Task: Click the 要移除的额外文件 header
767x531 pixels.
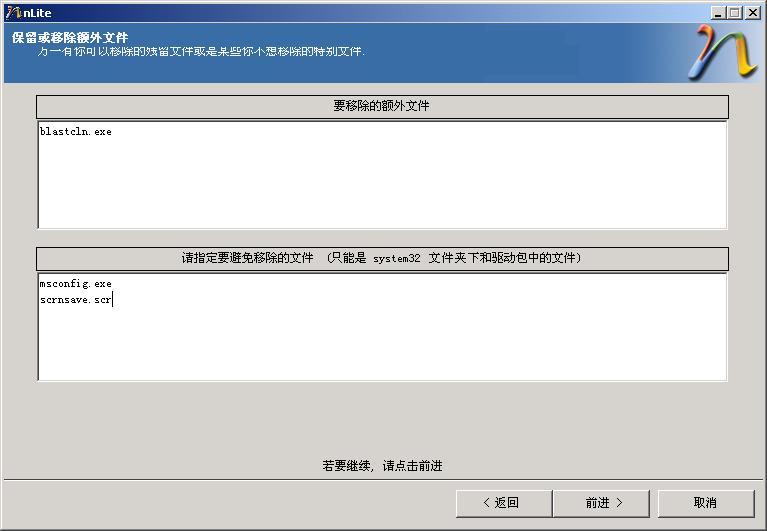Action: point(382,106)
